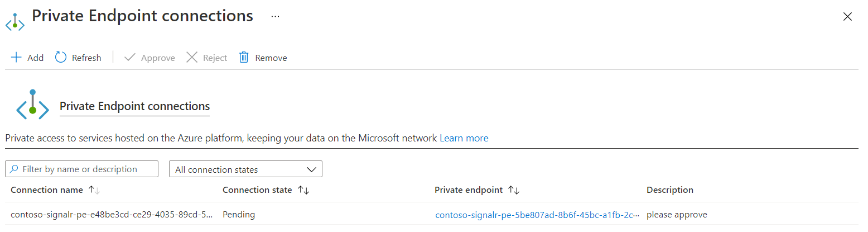The height and width of the screenshot is (232, 868).
Task: Click the Pending connection state cell
Action: click(x=239, y=215)
